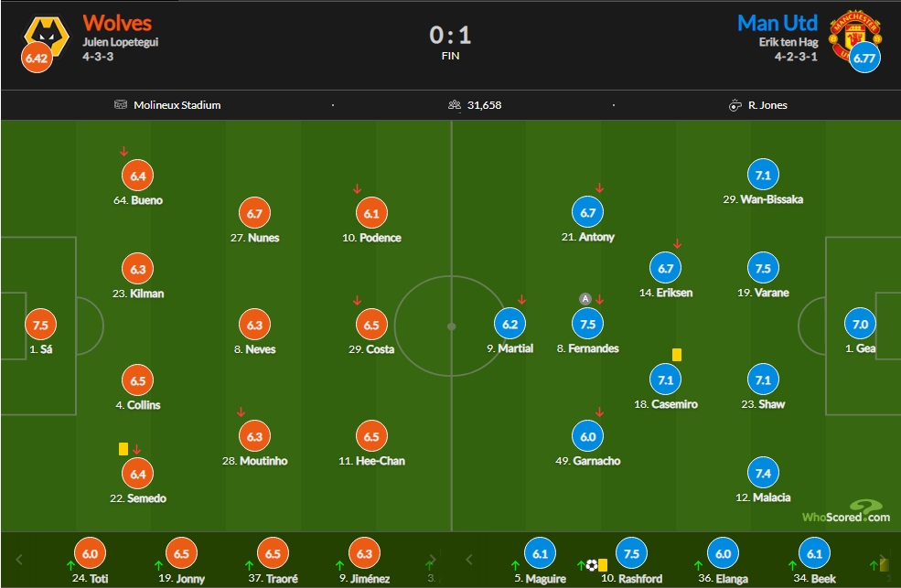The width and height of the screenshot is (901, 588).
Task: Click Casemiro's yellow card icon
Action: coord(677,355)
